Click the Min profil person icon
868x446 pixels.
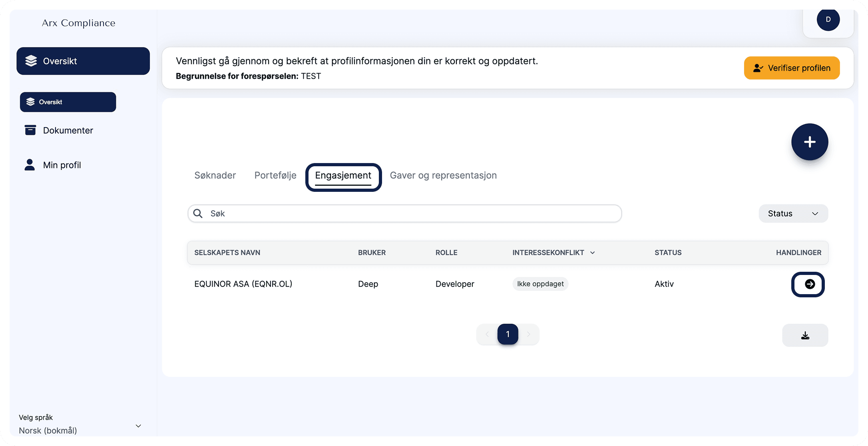pos(30,165)
